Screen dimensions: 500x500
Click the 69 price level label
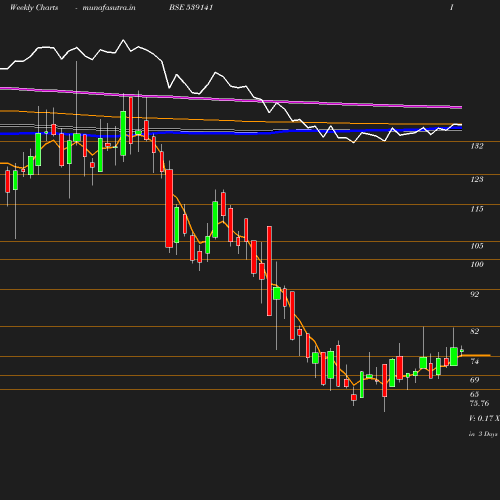point(475,380)
